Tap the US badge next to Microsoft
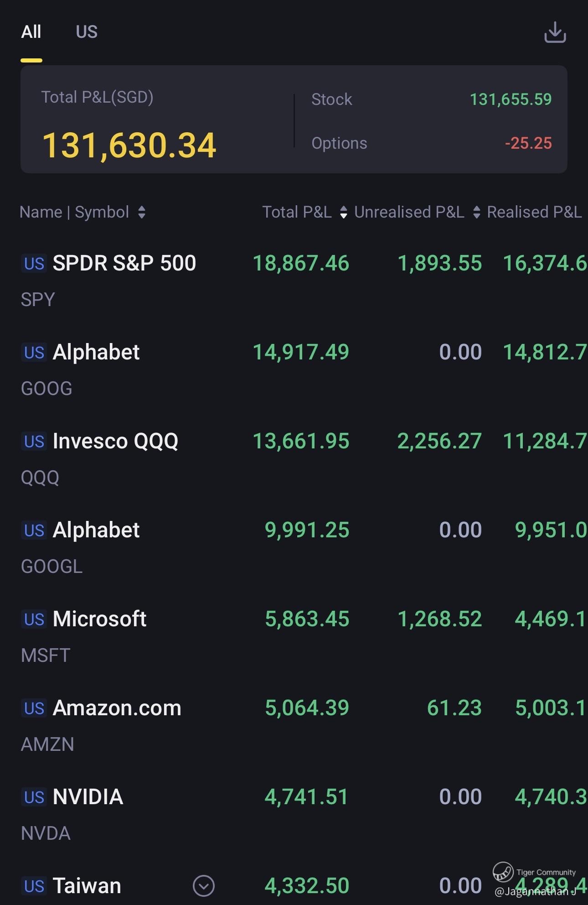Viewport: 588px width, 905px height. (34, 619)
